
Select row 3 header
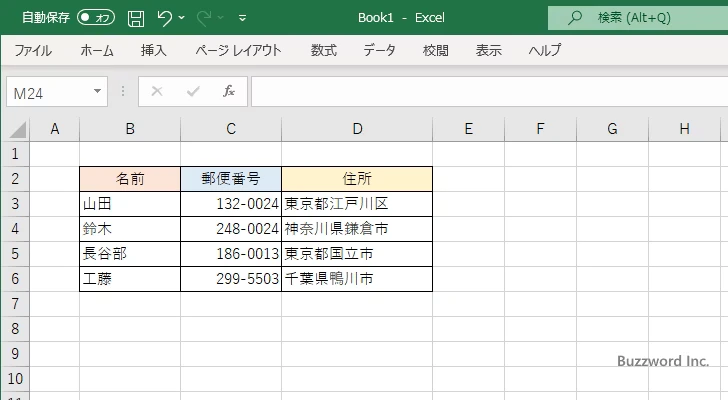click(15, 204)
